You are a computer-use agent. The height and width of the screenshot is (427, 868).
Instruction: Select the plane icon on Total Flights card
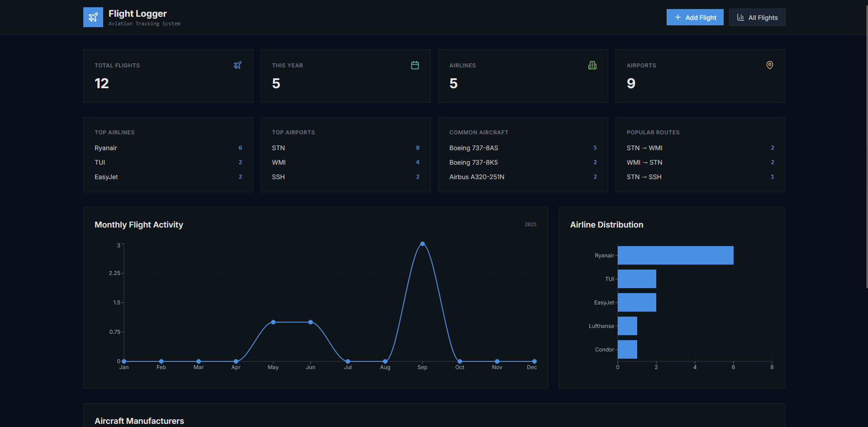coord(237,65)
